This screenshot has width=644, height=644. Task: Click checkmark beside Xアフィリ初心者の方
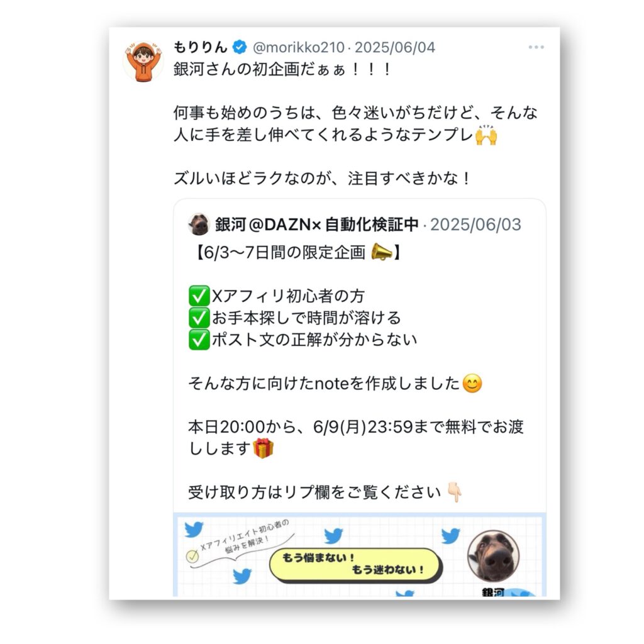tap(199, 296)
